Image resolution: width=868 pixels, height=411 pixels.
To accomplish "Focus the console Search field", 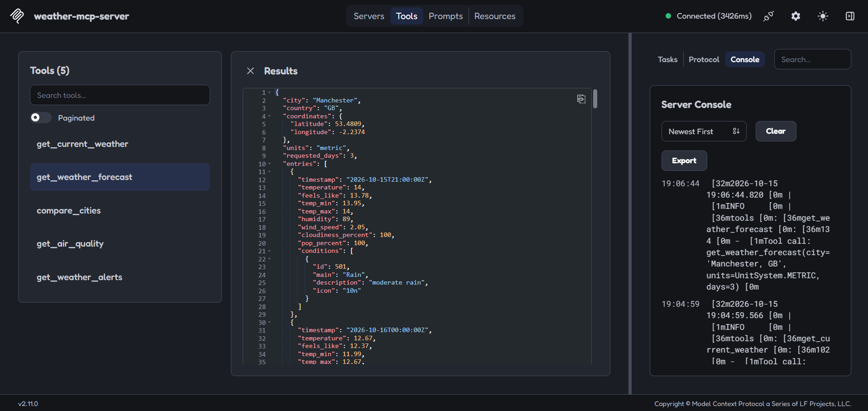I will [x=812, y=59].
